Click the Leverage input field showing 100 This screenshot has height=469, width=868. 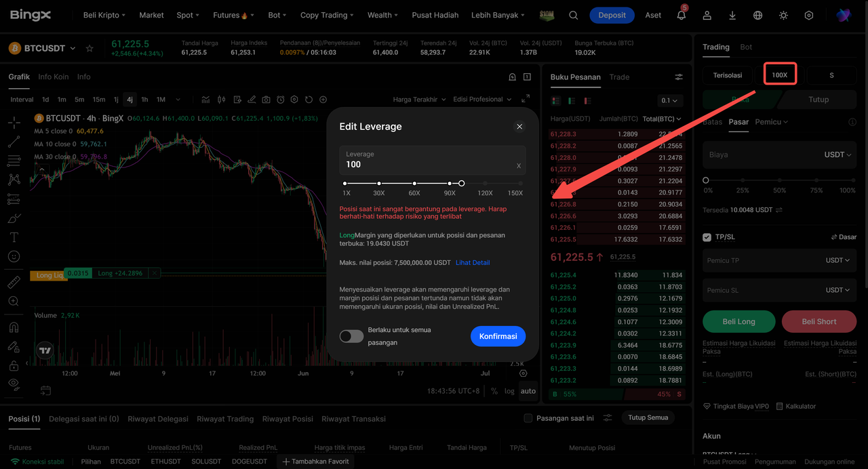coord(433,160)
